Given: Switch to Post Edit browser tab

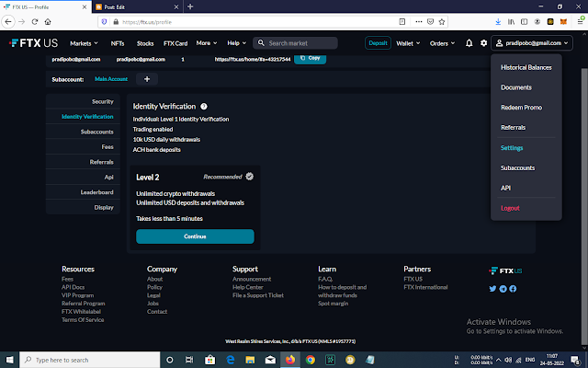Looking at the screenshot, I should [137, 6].
